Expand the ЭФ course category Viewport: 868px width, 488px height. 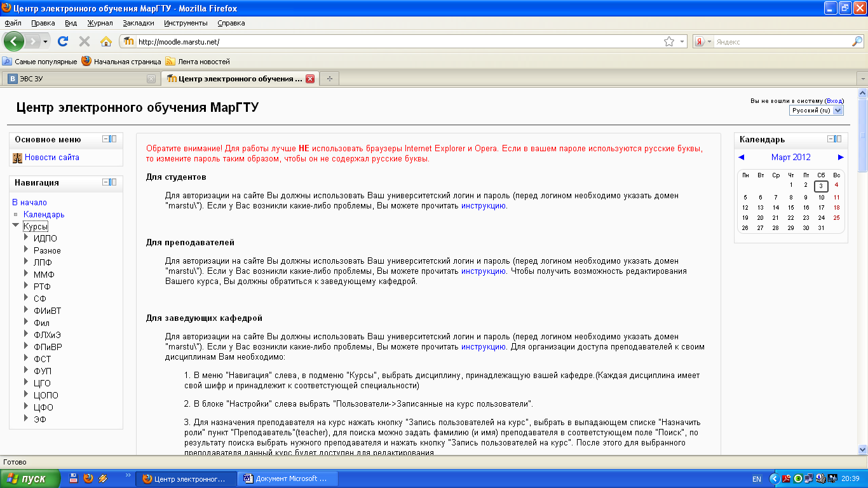[x=27, y=419]
